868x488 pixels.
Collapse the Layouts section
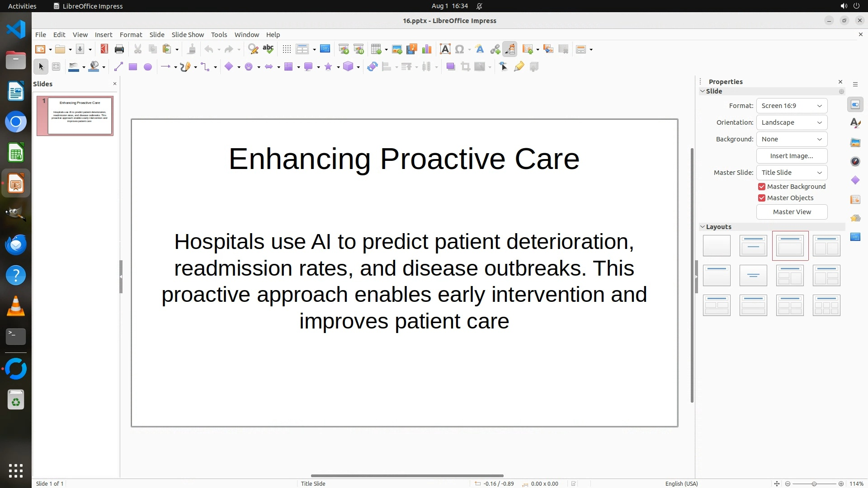coord(703,227)
